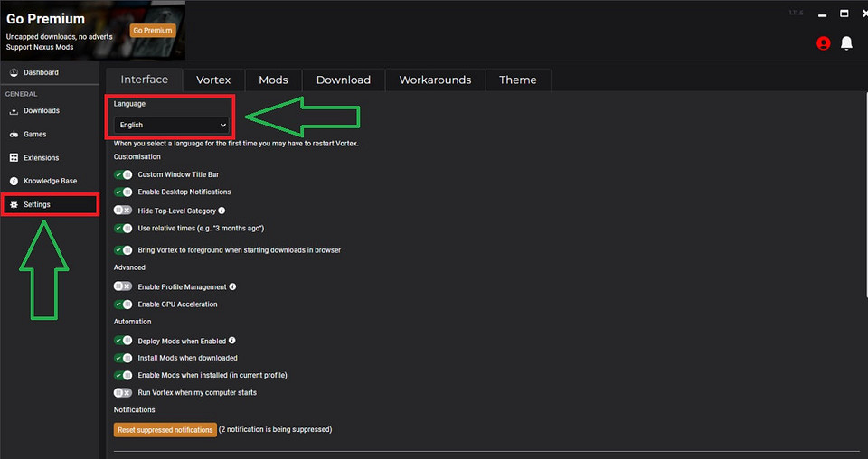Open the notifications bell icon
This screenshot has height=459, width=868.
pos(846,43)
